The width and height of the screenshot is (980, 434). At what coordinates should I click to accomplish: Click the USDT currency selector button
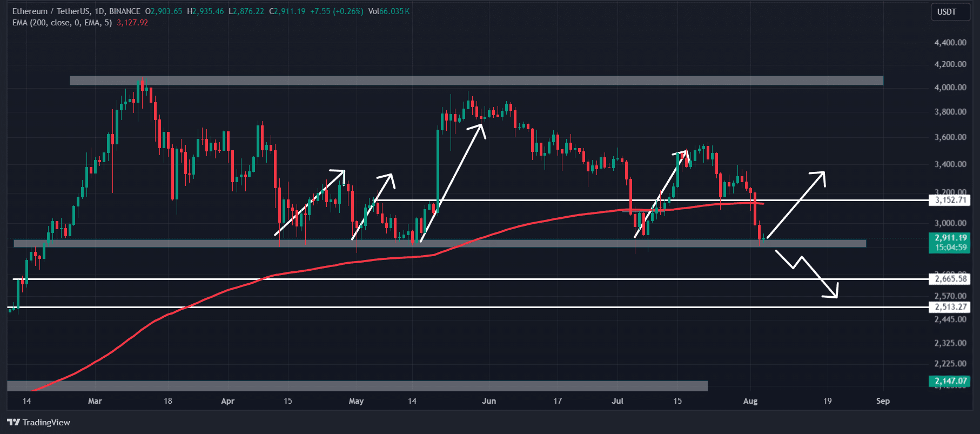[950, 12]
